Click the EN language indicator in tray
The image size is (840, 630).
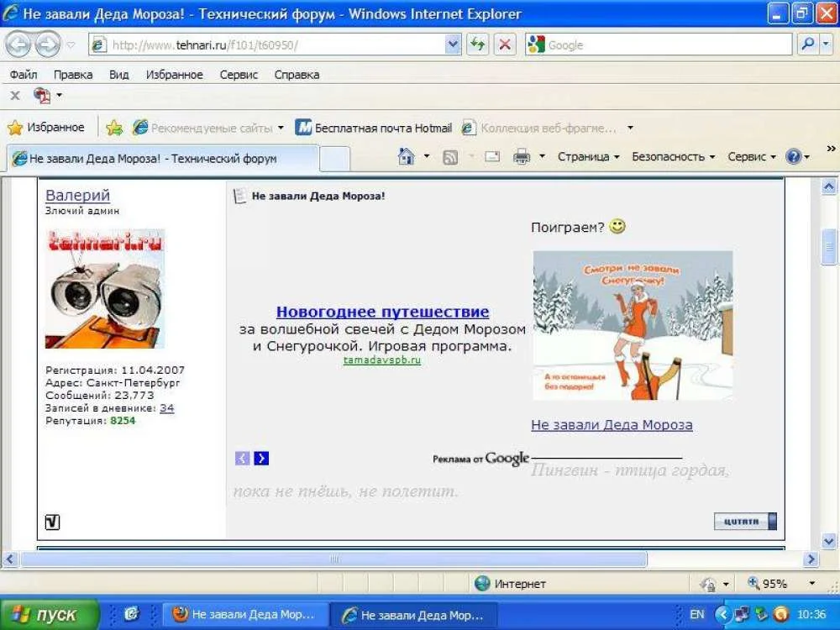(696, 614)
